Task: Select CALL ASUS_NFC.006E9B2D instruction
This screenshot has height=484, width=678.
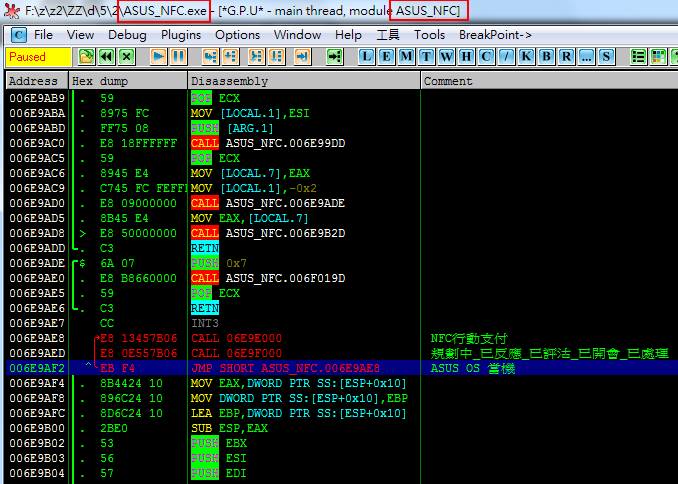Action: coord(268,233)
